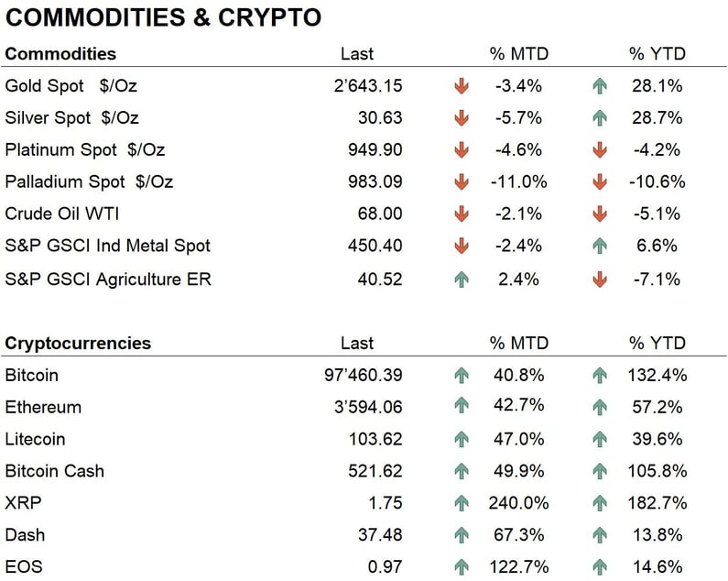This screenshot has height=581, width=728.
Task: Click the Crude Oil WTI MTD down arrow
Action: pos(462,214)
